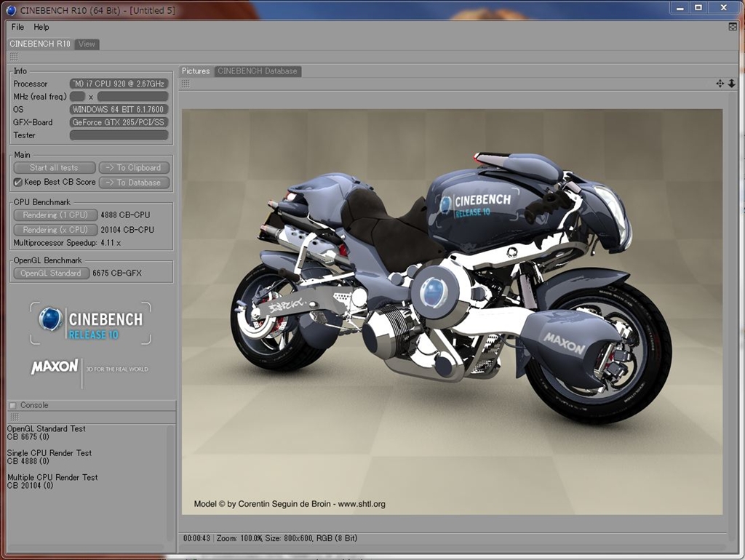Click the zoom view down-arrow icon
This screenshot has height=560, width=745.
point(732,84)
